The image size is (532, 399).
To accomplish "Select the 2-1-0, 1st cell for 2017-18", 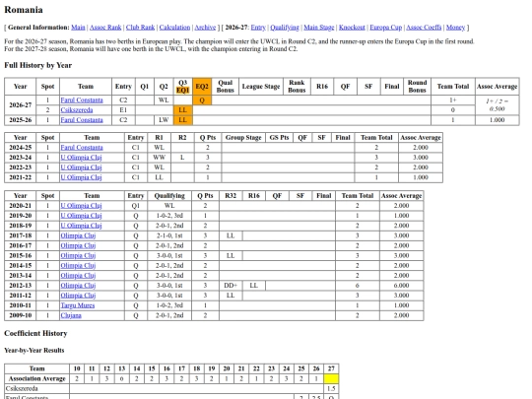I will point(169,235).
